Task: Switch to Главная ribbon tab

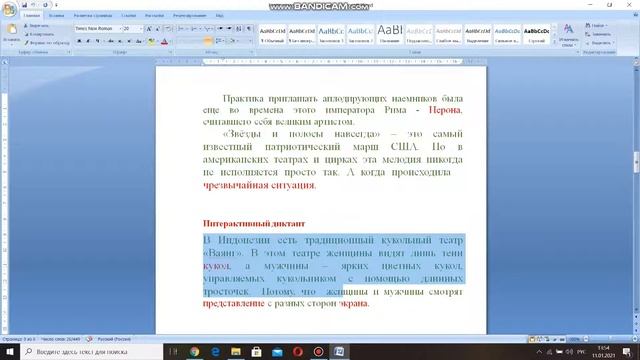Action: coord(31,16)
